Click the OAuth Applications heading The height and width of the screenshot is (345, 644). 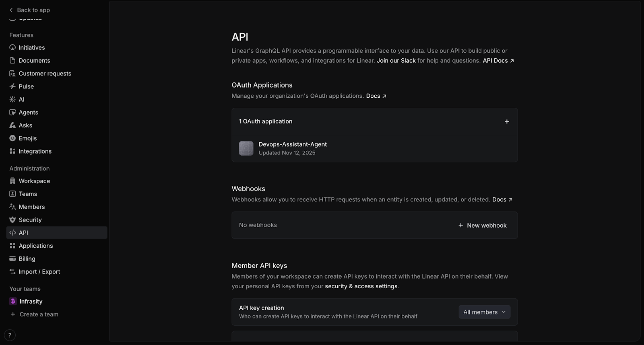262,85
